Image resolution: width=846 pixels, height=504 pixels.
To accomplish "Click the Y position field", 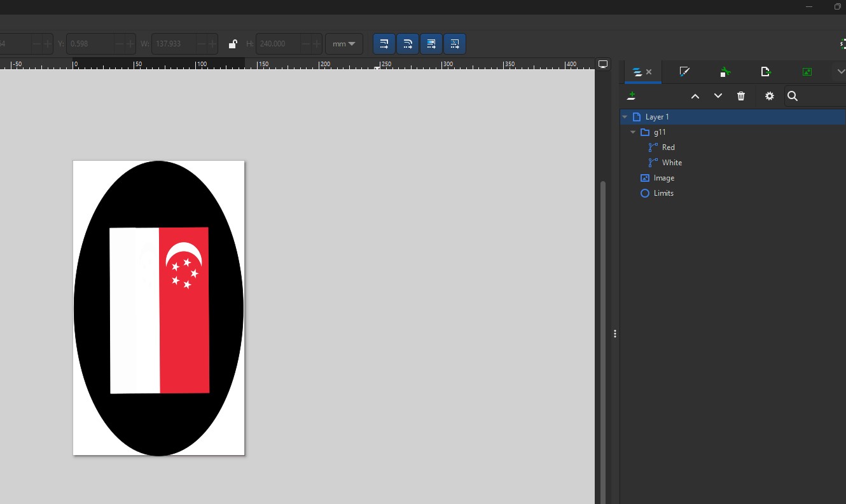I will [90, 44].
